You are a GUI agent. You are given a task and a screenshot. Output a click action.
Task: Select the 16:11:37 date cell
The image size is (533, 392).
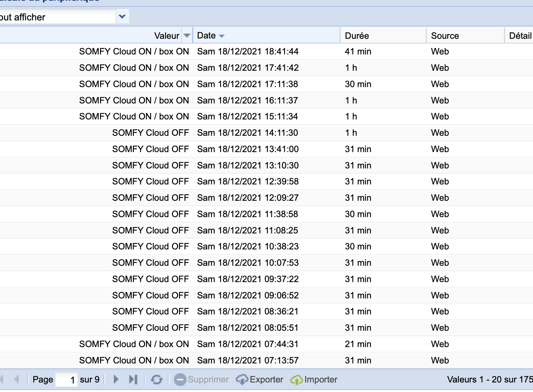click(247, 100)
